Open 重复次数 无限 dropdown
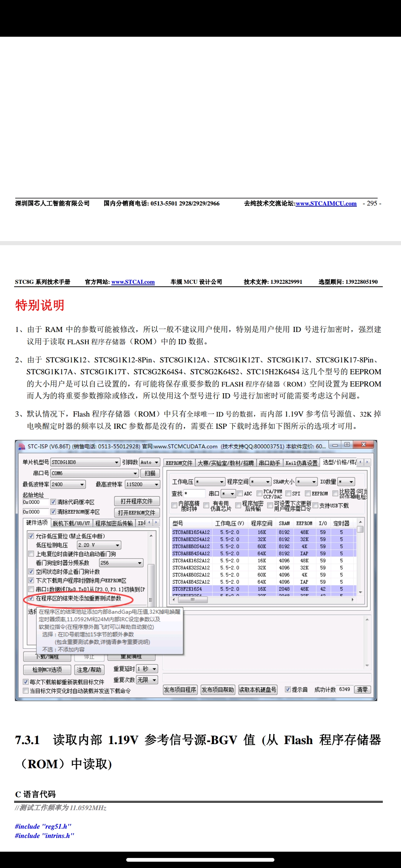Viewport: 401px width, 868px height. (x=147, y=680)
